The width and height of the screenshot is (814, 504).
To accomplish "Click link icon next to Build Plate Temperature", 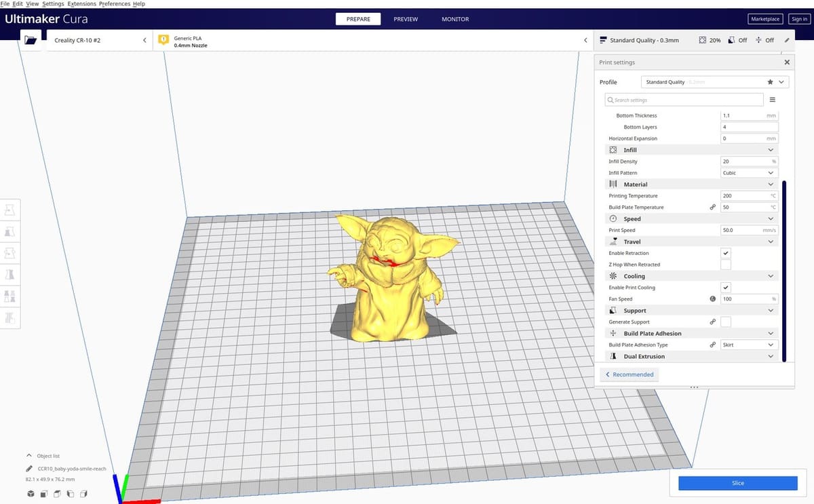I will 712,207.
